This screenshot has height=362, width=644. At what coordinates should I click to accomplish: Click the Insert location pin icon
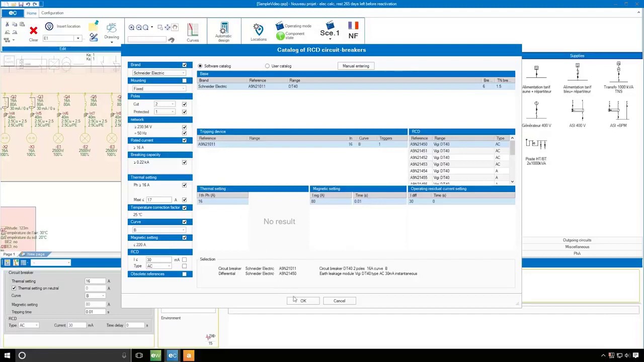click(49, 26)
